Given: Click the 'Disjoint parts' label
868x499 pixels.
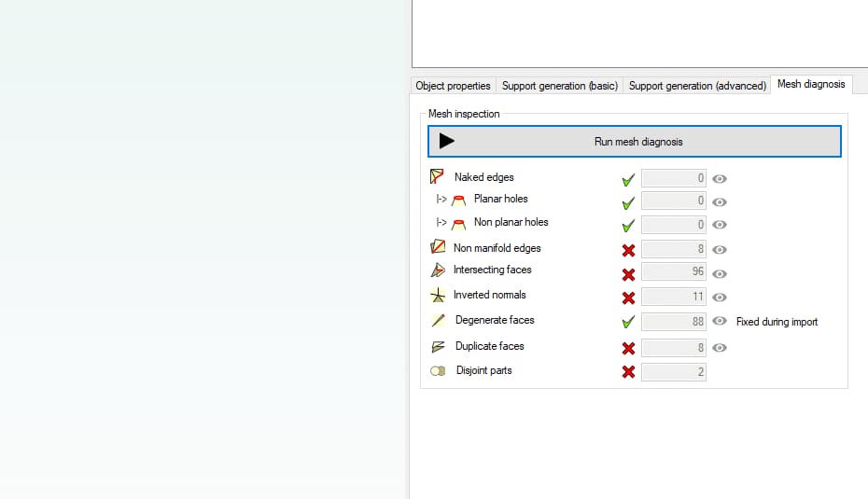Looking at the screenshot, I should pyautogui.click(x=483, y=370).
